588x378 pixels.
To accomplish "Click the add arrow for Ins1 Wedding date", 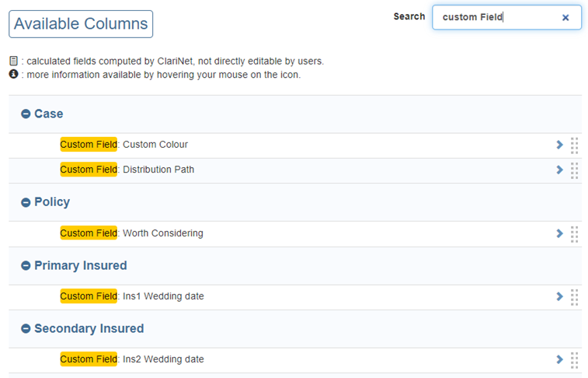I will point(559,296).
